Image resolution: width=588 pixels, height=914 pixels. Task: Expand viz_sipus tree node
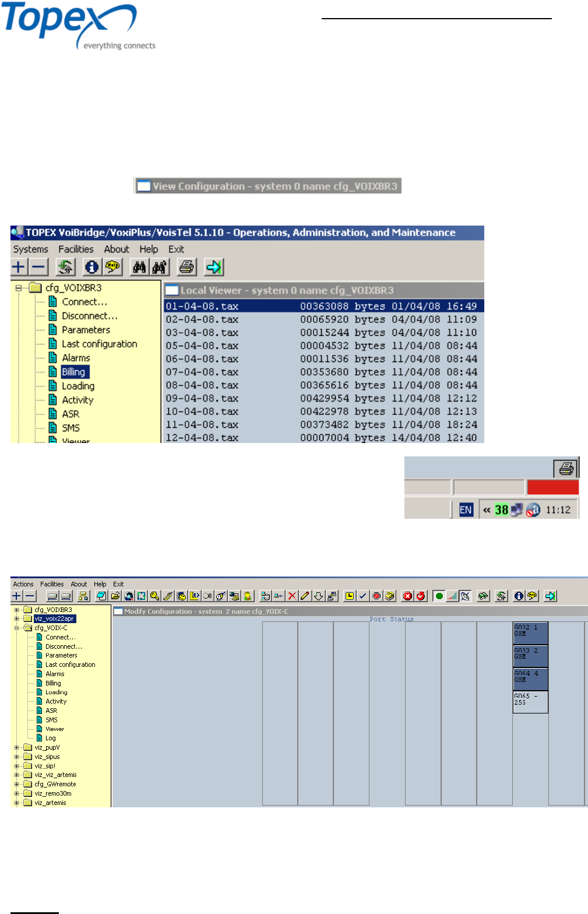tap(17, 757)
